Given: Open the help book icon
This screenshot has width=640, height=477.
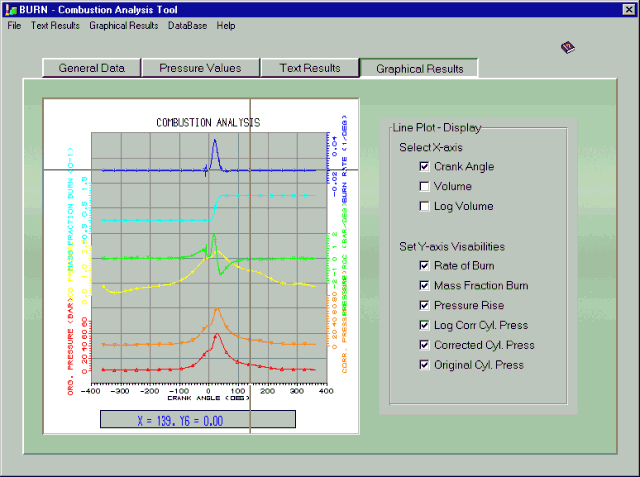Looking at the screenshot, I should coord(568,48).
